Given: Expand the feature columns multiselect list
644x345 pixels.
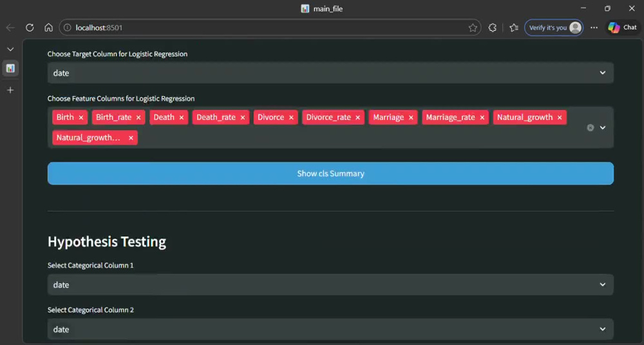Looking at the screenshot, I should [x=603, y=128].
